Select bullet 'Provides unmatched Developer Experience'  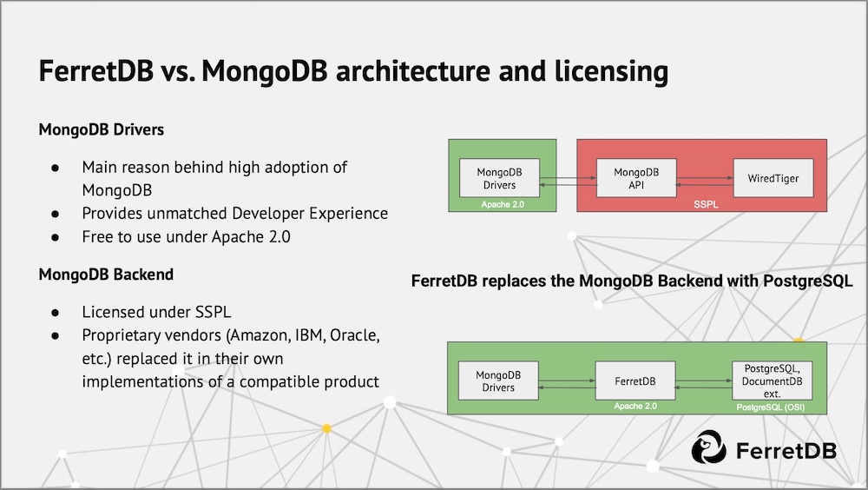(x=234, y=214)
